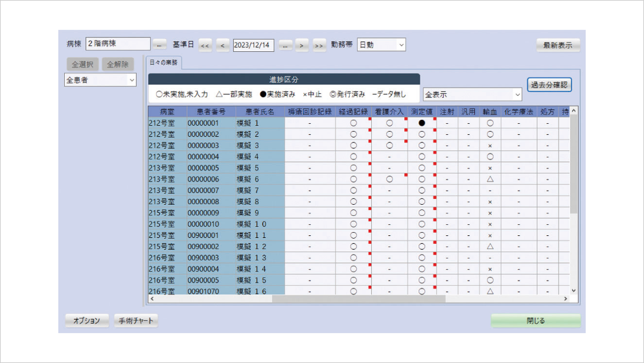Screen dimensions: 644x363
Task: Open the ward picker next to 2階病棟
Action: (160, 45)
